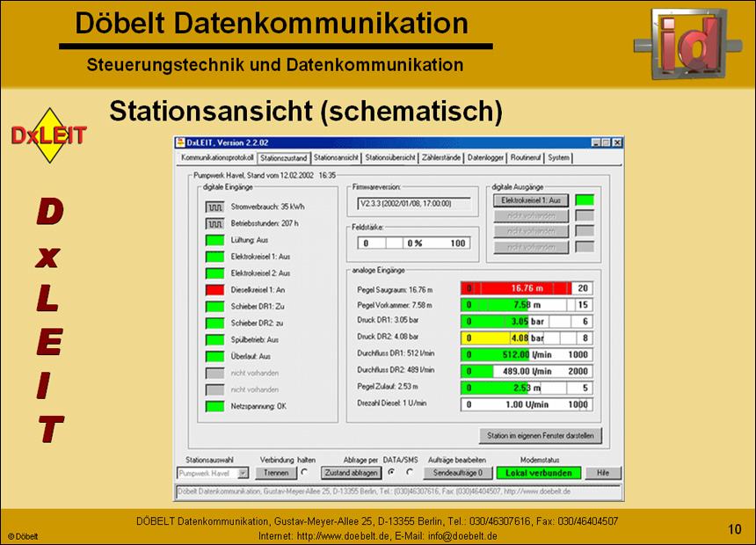
Task: Click the green Schieber DR1 status indicator
Action: pos(215,307)
